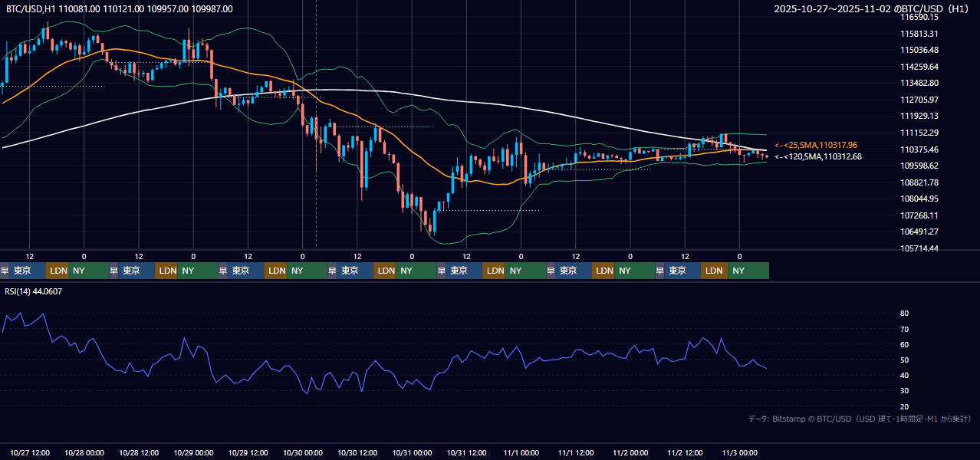Select RSI scale value 60
This screenshot has height=460, width=980.
pos(904,344)
